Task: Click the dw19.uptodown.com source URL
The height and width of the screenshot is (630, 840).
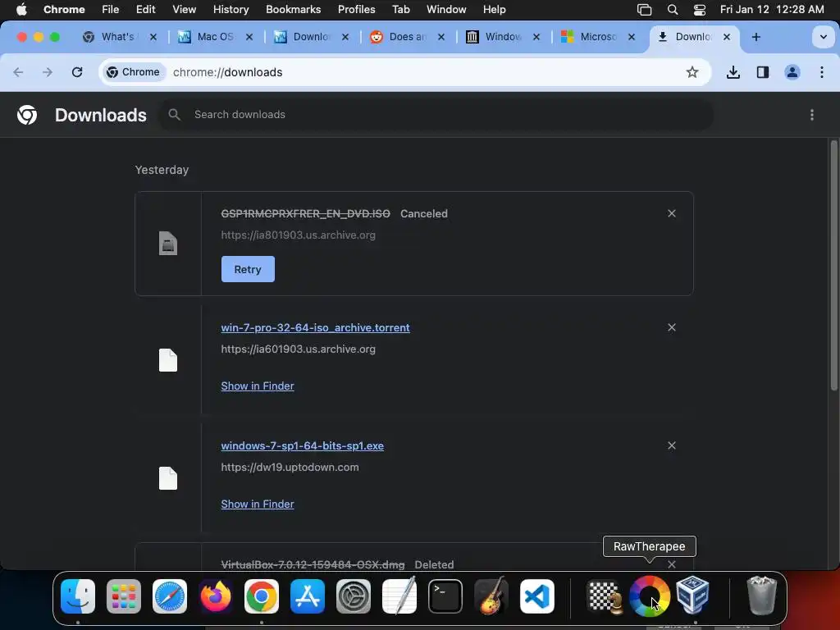Action: [290, 467]
